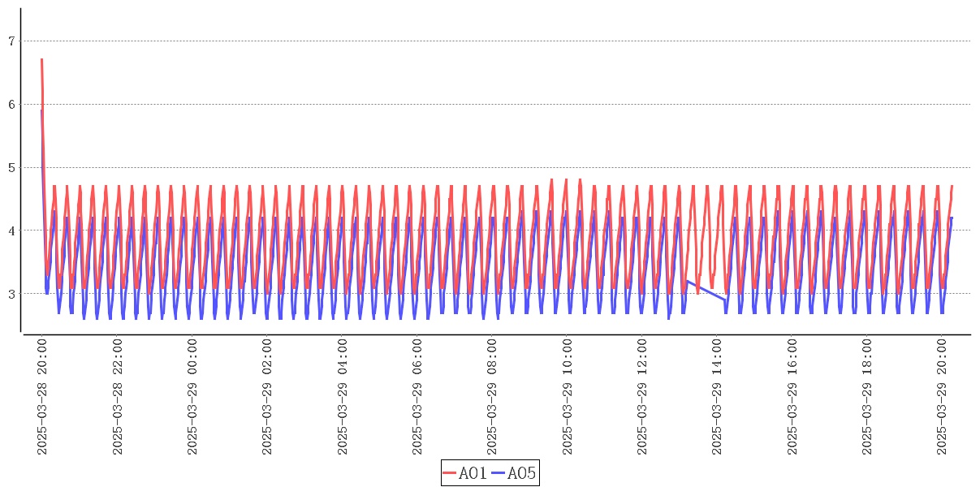Click the 2025-03-29 00:00 time label
This screenshot has width=980, height=487.
pos(192,398)
